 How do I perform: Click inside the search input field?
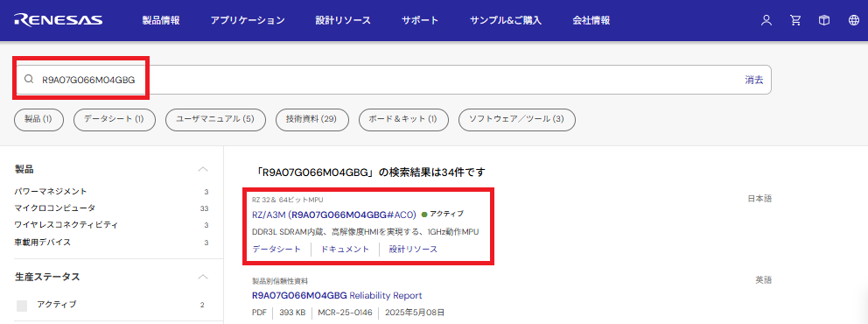coord(393,80)
